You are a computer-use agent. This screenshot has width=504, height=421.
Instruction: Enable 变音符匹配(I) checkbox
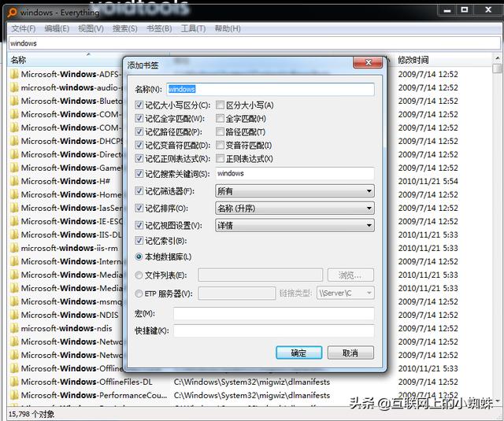coord(220,145)
